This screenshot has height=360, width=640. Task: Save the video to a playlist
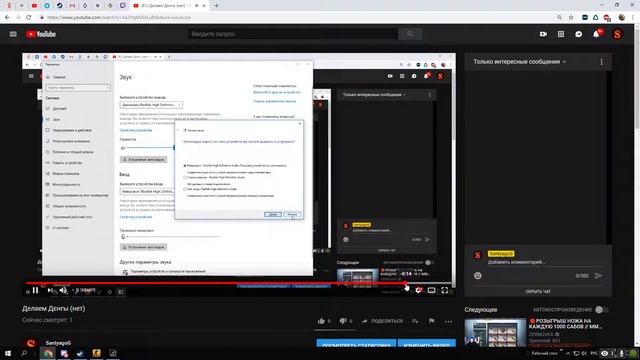pyautogui.click(x=415, y=321)
